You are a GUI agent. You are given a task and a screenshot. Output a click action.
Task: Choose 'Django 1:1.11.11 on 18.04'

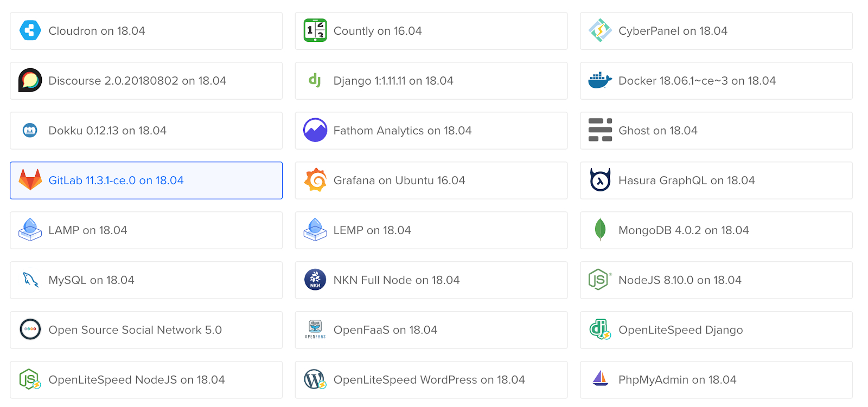[x=431, y=81]
